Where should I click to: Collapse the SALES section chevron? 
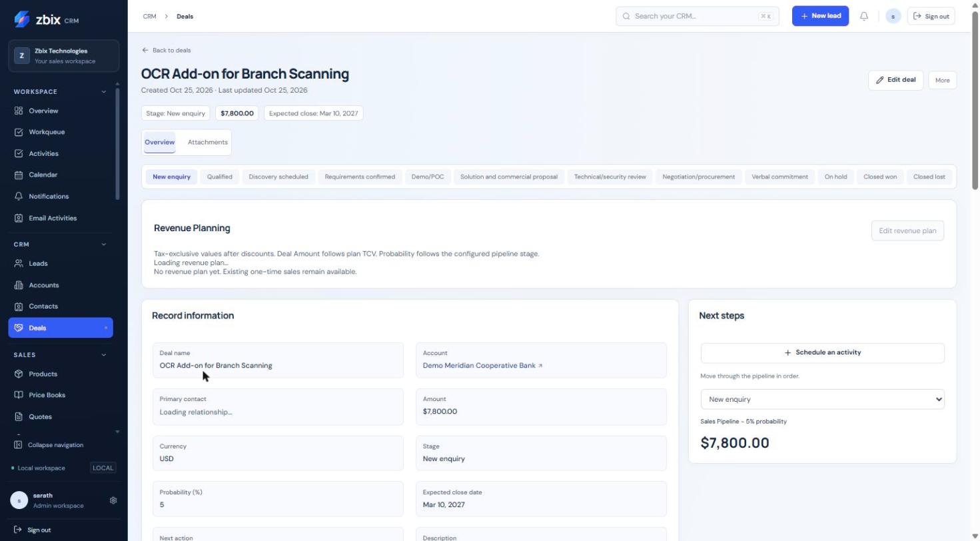[103, 355]
